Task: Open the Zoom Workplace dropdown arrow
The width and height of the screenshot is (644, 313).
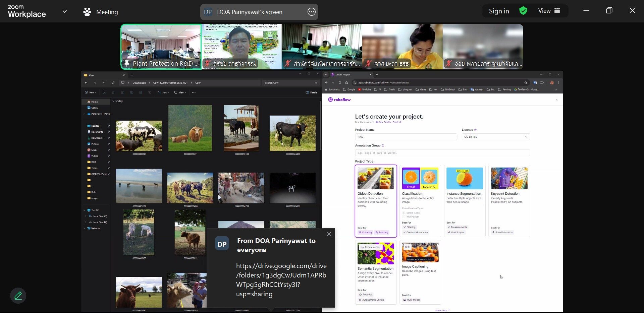Action: coord(65,12)
